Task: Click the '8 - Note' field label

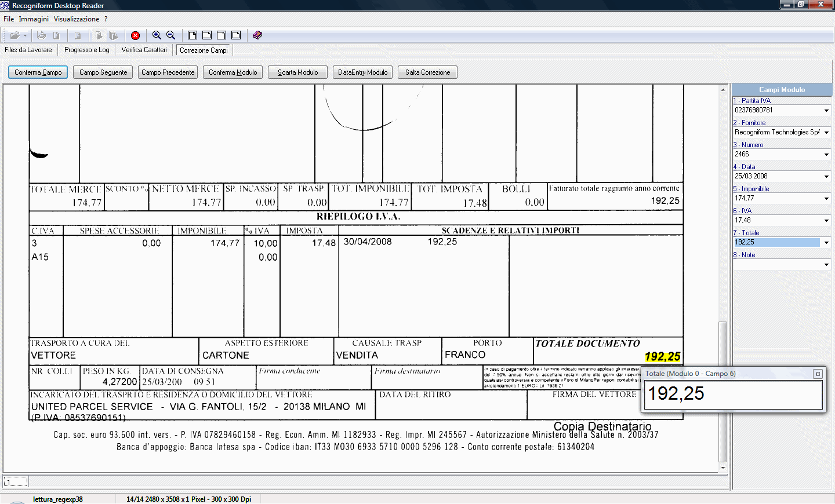Action: (744, 255)
